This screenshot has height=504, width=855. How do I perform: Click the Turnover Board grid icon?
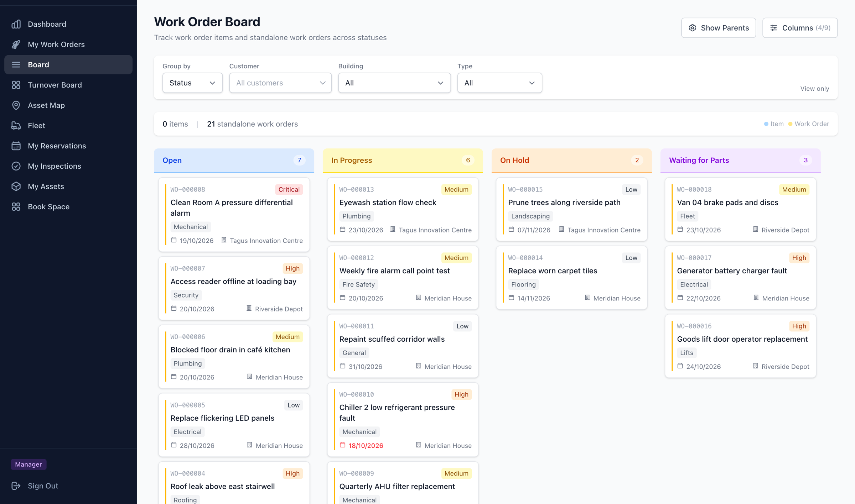click(16, 85)
